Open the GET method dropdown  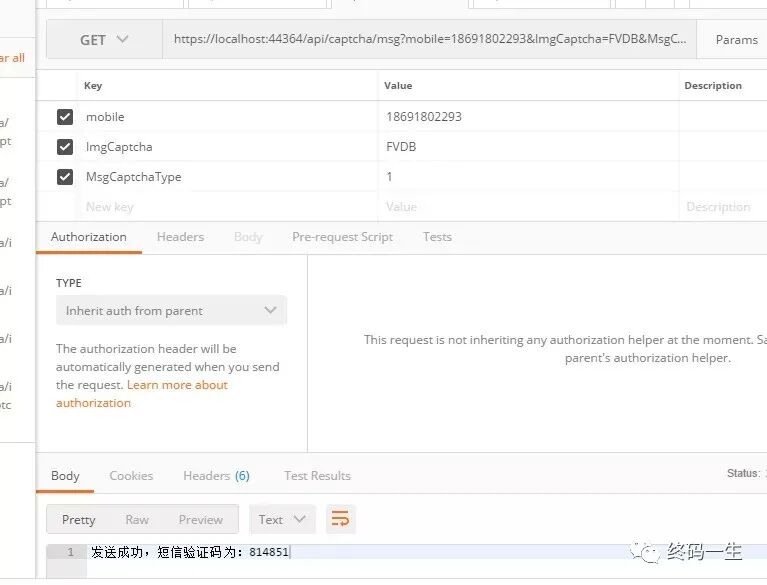(104, 40)
